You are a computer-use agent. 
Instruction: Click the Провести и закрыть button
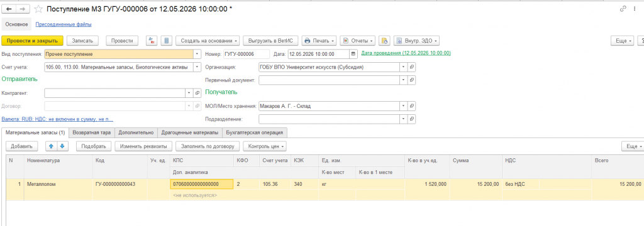click(33, 41)
